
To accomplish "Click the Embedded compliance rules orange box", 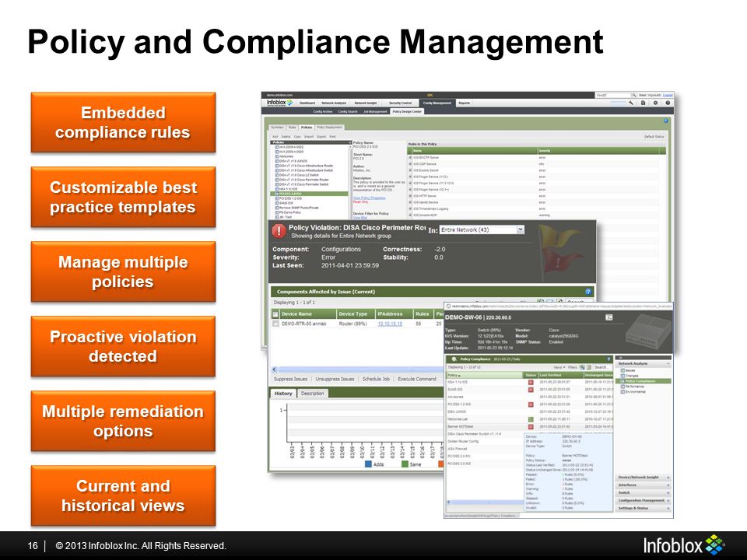I will [123, 122].
